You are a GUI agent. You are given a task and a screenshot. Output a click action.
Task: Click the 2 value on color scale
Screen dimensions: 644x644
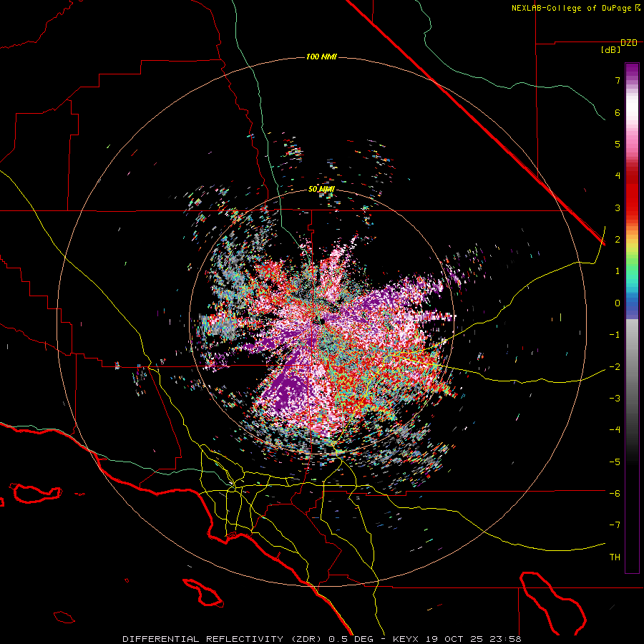click(x=618, y=240)
